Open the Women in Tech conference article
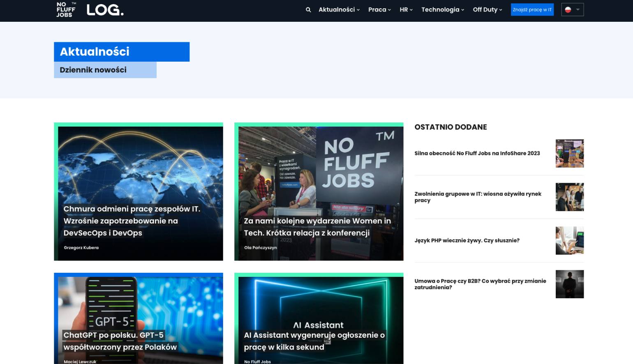The width and height of the screenshot is (633, 364). 317,227
